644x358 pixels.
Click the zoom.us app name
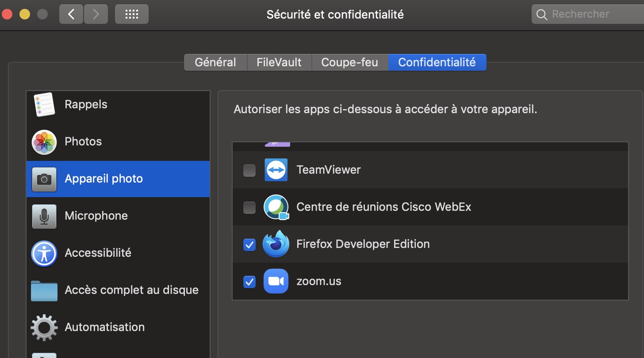click(x=319, y=281)
